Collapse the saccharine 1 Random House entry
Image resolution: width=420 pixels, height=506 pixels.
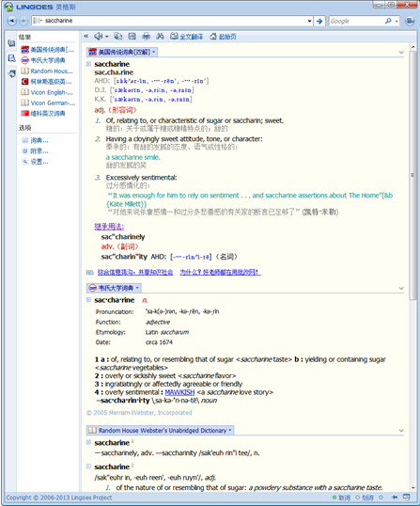click(88, 442)
